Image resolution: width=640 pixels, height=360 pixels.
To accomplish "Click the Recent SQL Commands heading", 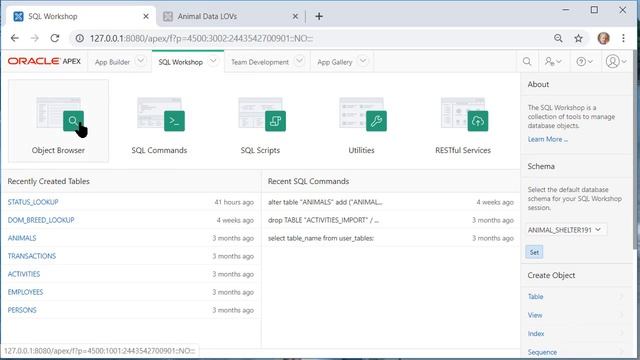I will pos(308,181).
